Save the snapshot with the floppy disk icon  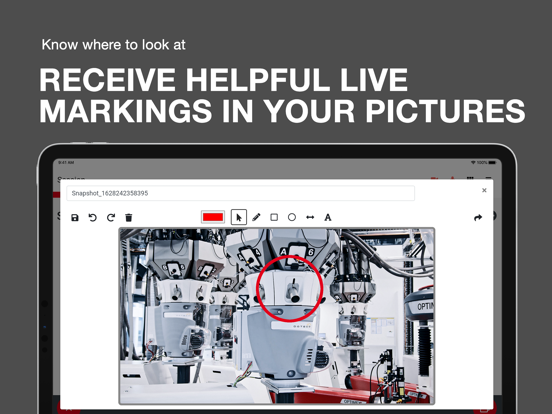75,218
